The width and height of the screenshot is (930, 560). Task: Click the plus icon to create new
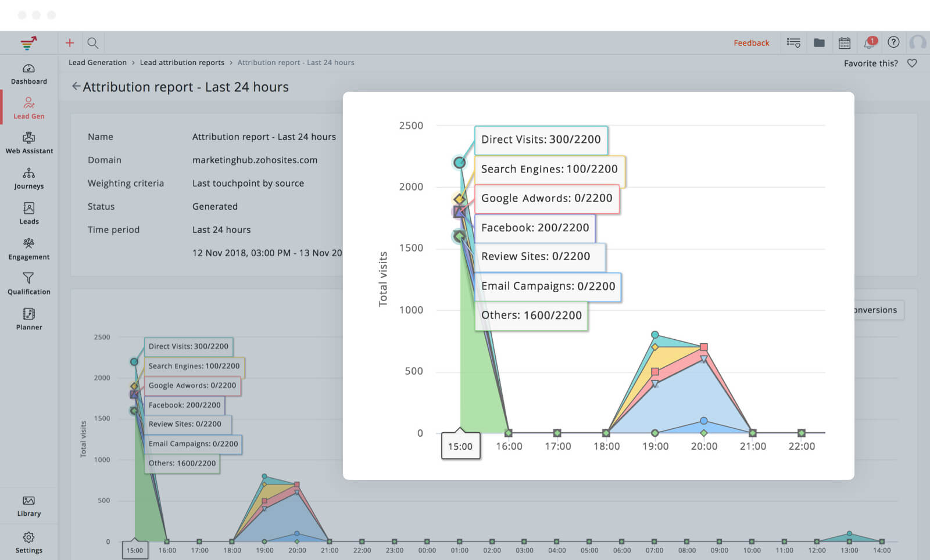coord(70,43)
